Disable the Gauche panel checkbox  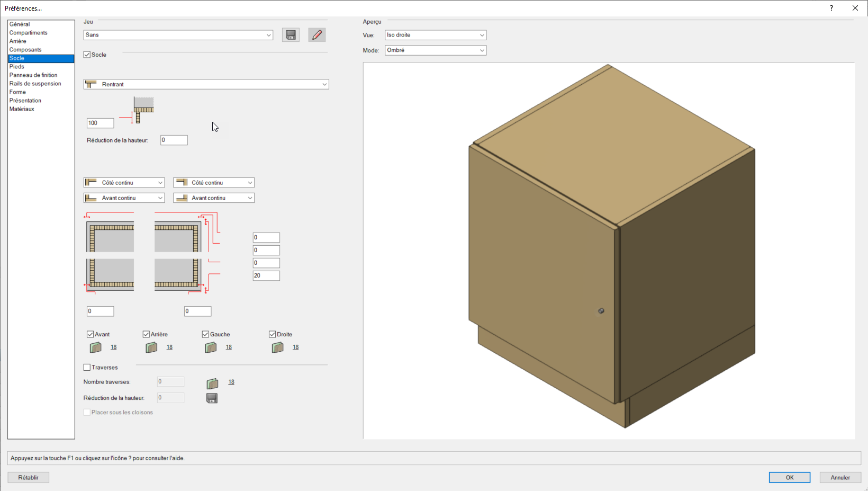tap(205, 334)
